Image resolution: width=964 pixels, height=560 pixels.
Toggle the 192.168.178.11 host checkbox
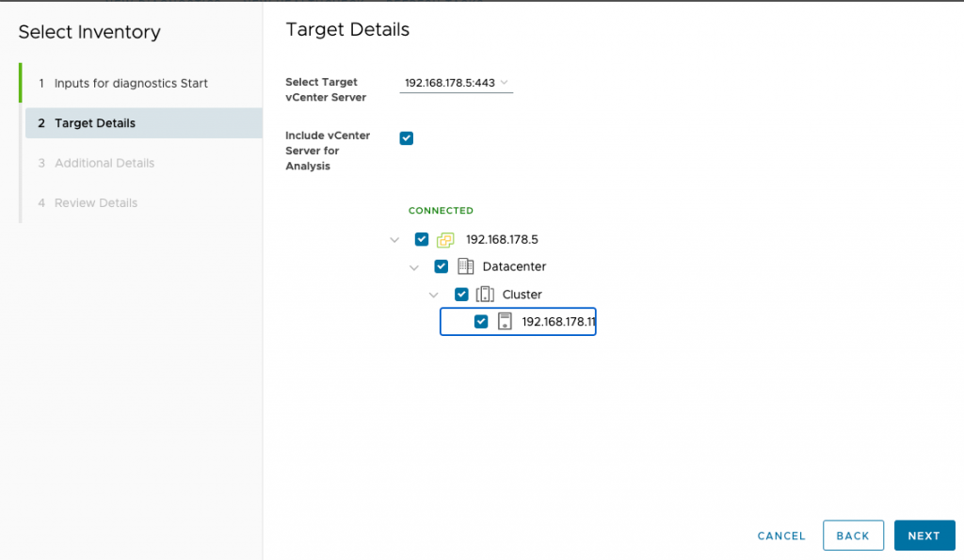[x=481, y=322]
